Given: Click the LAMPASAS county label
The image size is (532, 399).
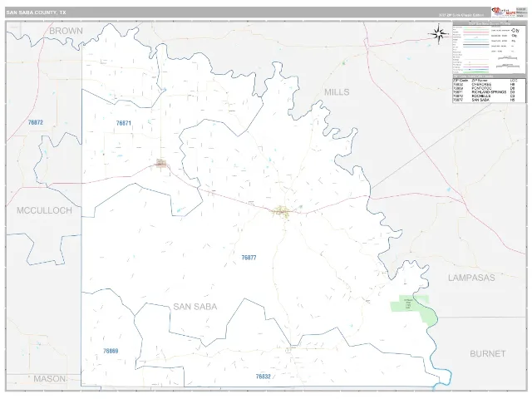Looking at the screenshot, I should [x=471, y=278].
